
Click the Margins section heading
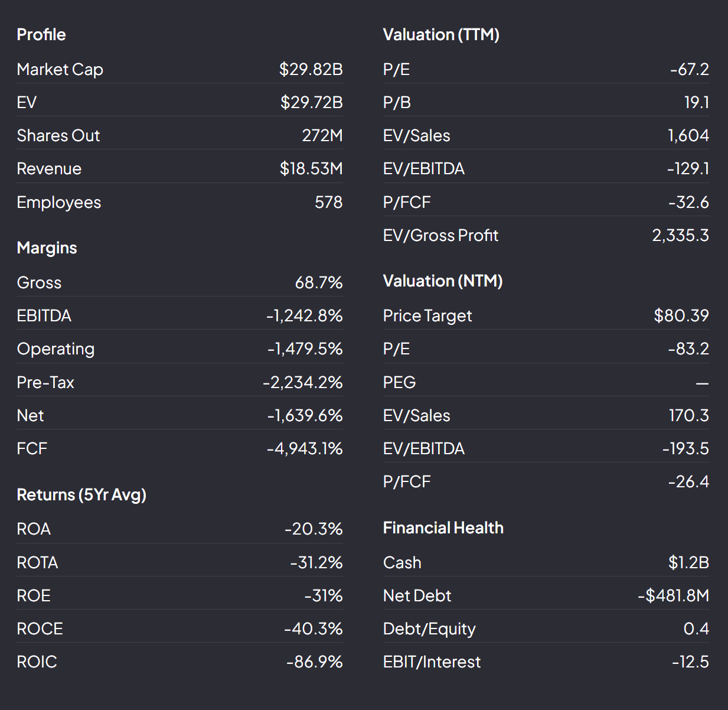coord(47,247)
